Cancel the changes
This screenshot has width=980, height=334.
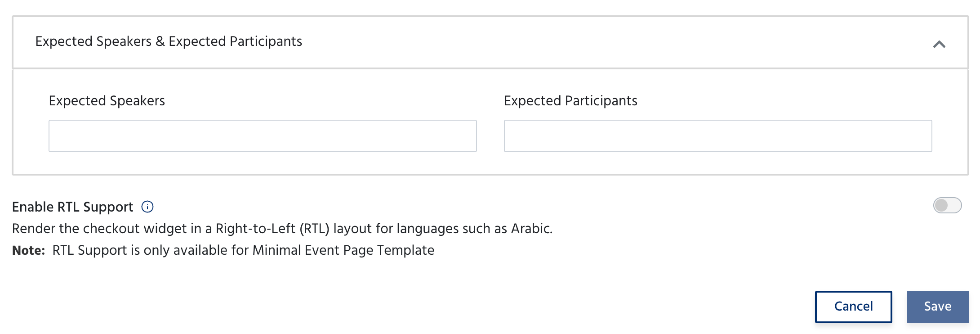(854, 307)
